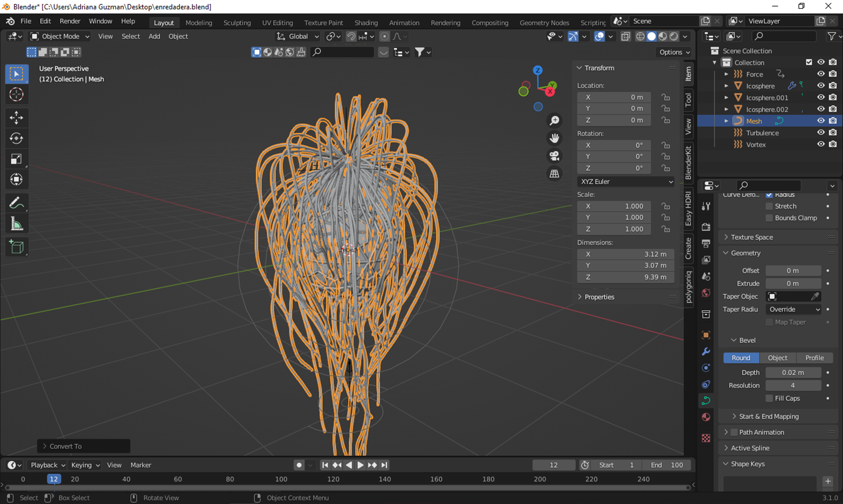843x504 pixels.
Task: Open the Render menu
Action: click(70, 21)
